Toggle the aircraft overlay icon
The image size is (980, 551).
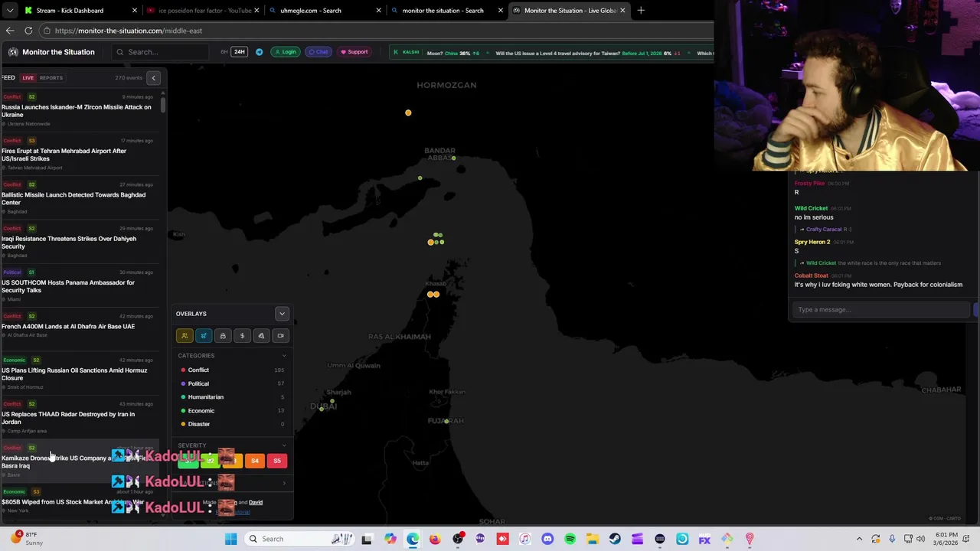[204, 335]
